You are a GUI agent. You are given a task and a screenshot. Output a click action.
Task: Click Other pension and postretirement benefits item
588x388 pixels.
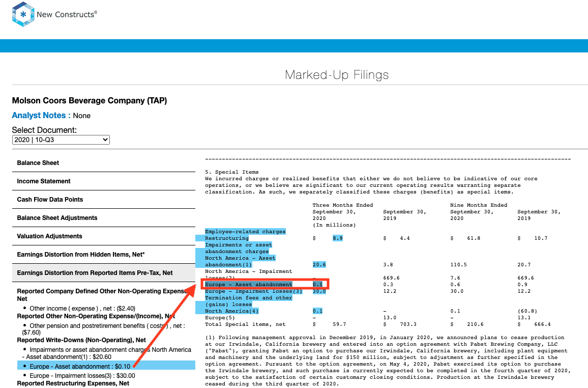coord(103,329)
